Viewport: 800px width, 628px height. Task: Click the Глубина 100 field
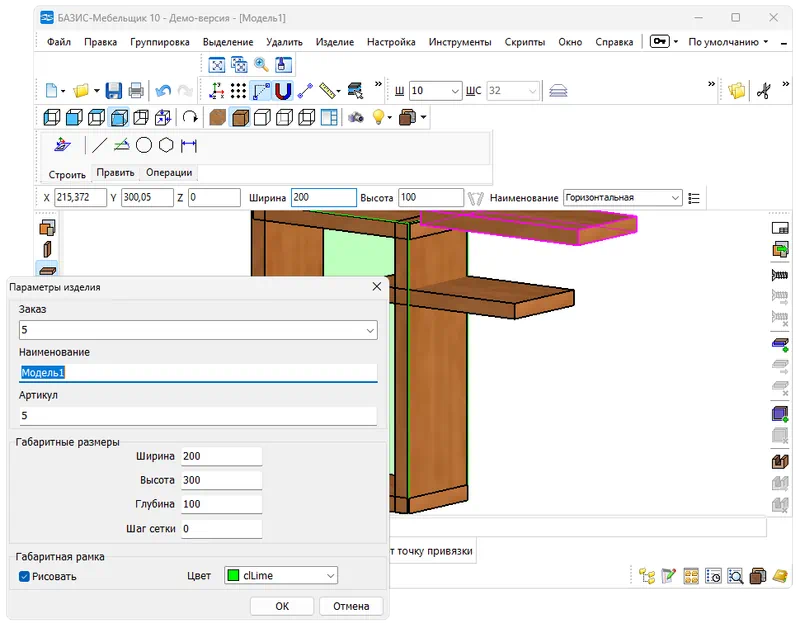coord(221,504)
